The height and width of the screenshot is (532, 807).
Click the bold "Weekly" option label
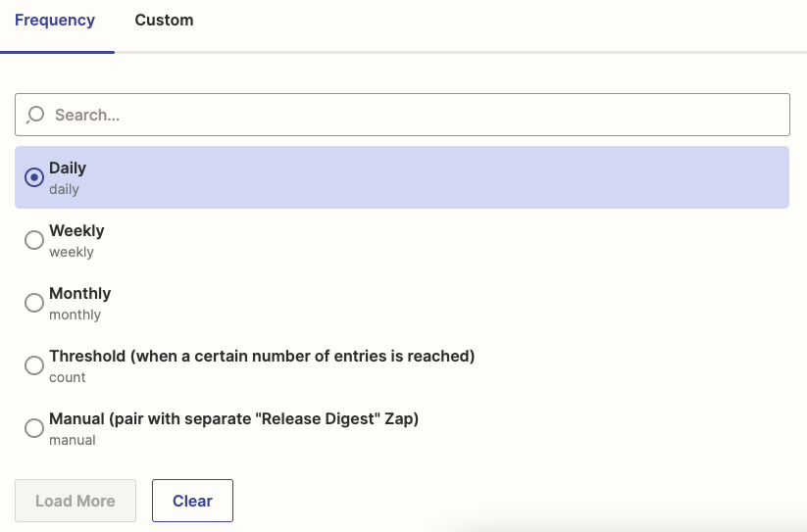76,231
